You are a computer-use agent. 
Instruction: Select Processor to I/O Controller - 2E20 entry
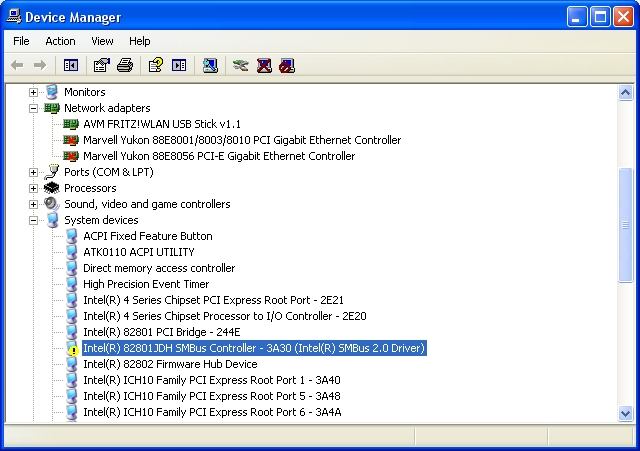pyautogui.click(x=225, y=316)
